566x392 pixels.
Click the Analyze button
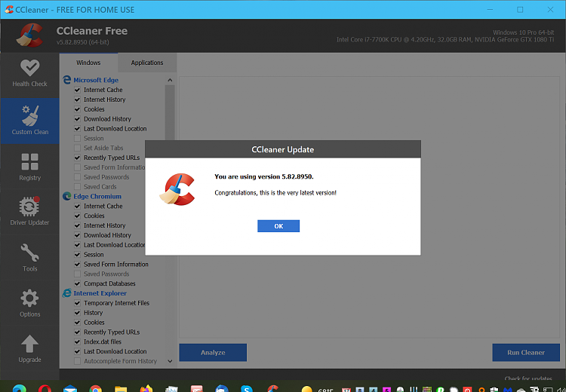[x=213, y=352]
